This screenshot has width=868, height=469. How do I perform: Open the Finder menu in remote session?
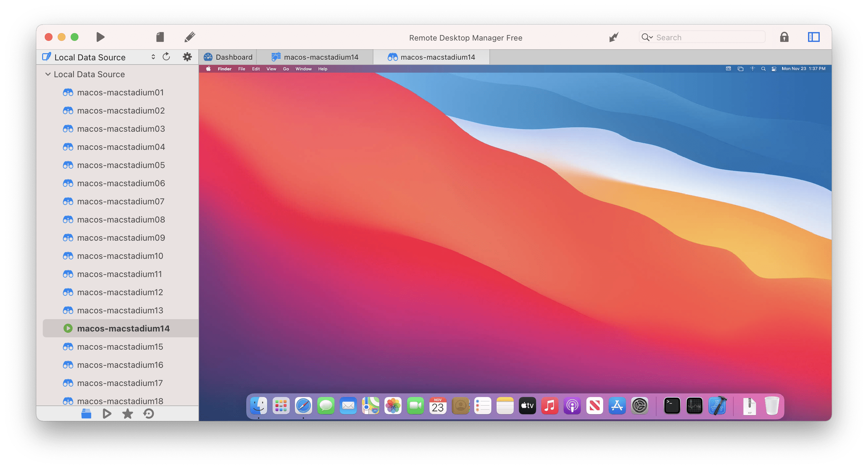pyautogui.click(x=224, y=68)
